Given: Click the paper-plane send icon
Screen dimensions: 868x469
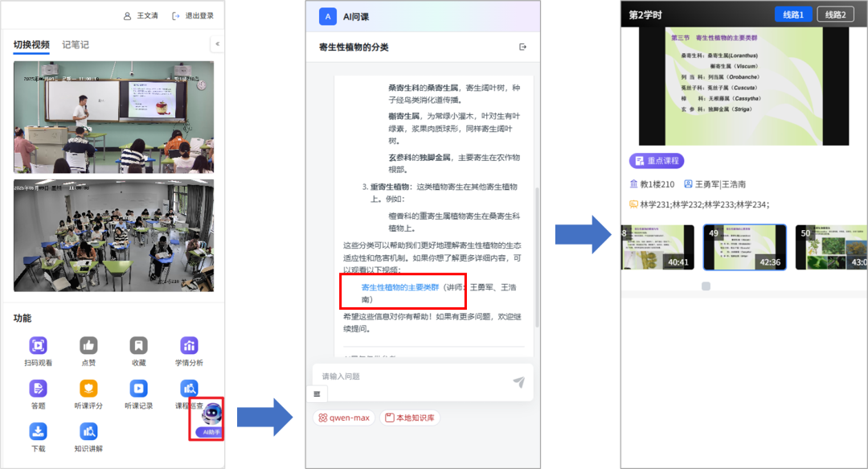Looking at the screenshot, I should click(519, 382).
